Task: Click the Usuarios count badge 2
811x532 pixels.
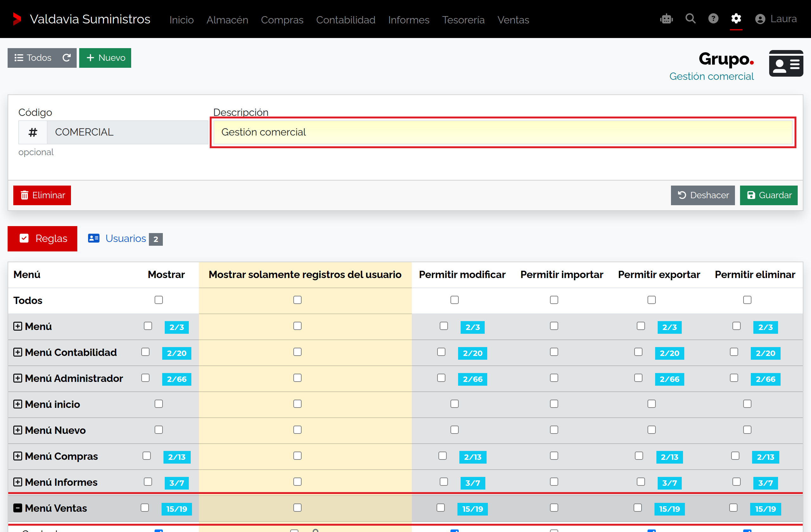Action: tap(156, 239)
